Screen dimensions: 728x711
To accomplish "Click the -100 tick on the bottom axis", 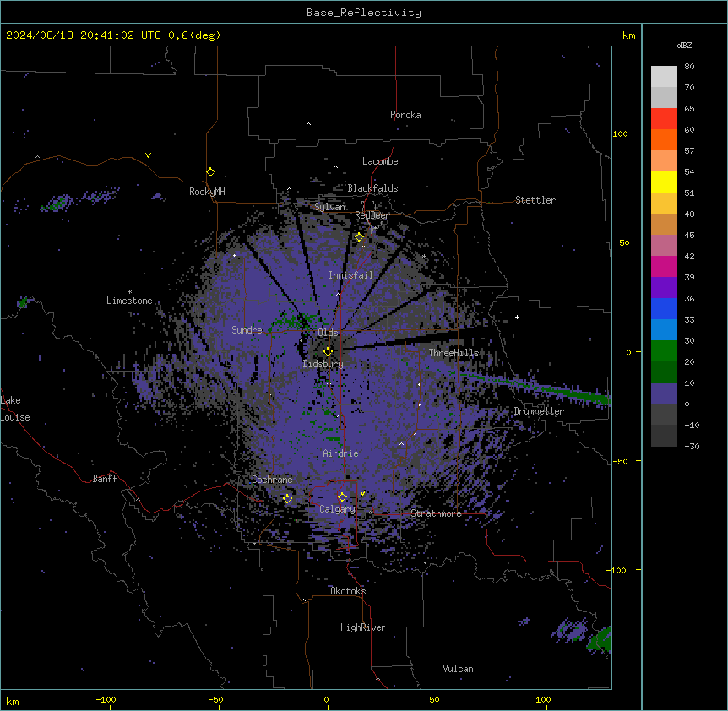I will coord(106,699).
